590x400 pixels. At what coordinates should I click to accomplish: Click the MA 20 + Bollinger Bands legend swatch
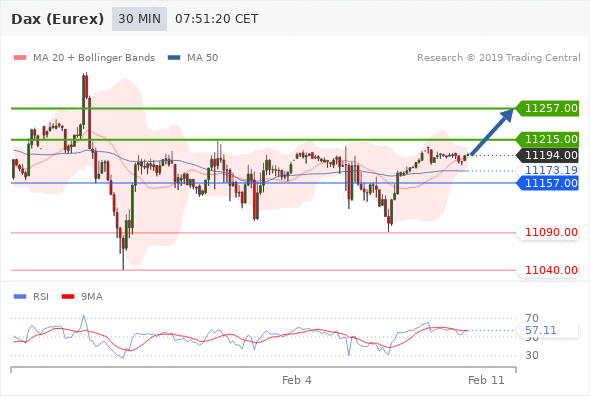click(20, 58)
